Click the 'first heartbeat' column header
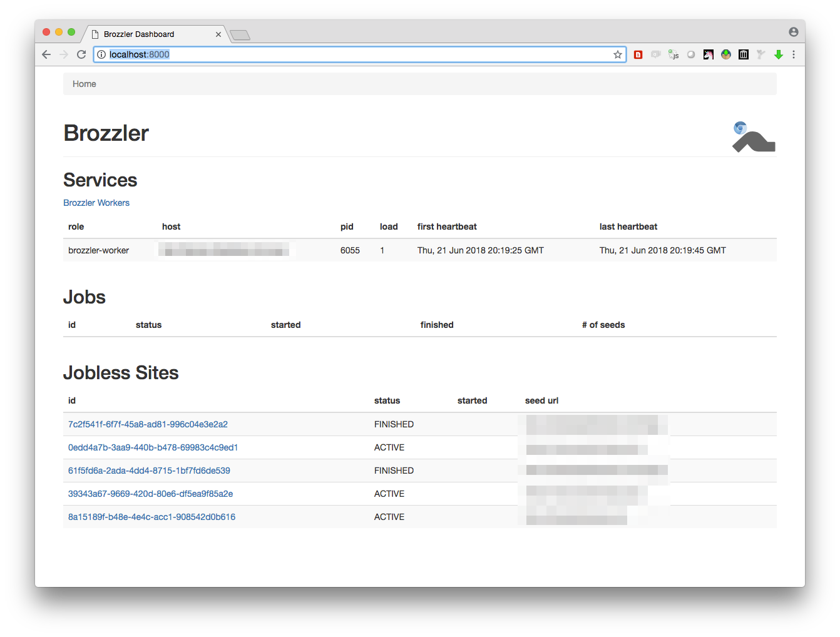The width and height of the screenshot is (840, 637). click(x=447, y=227)
